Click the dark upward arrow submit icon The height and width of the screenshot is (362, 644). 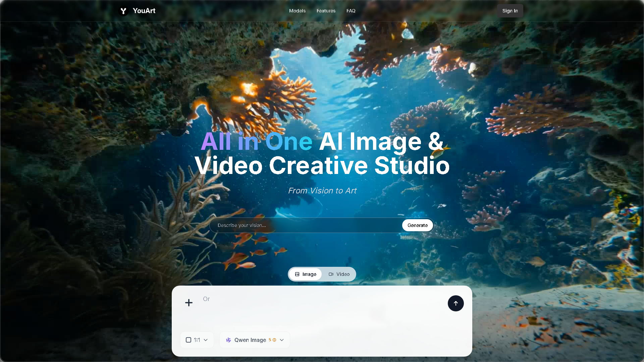pos(455,303)
